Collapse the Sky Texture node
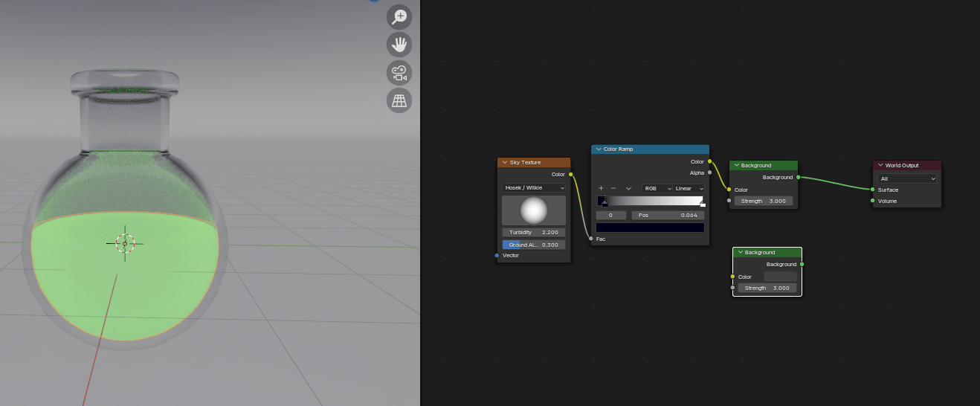980x406 pixels. [505, 163]
